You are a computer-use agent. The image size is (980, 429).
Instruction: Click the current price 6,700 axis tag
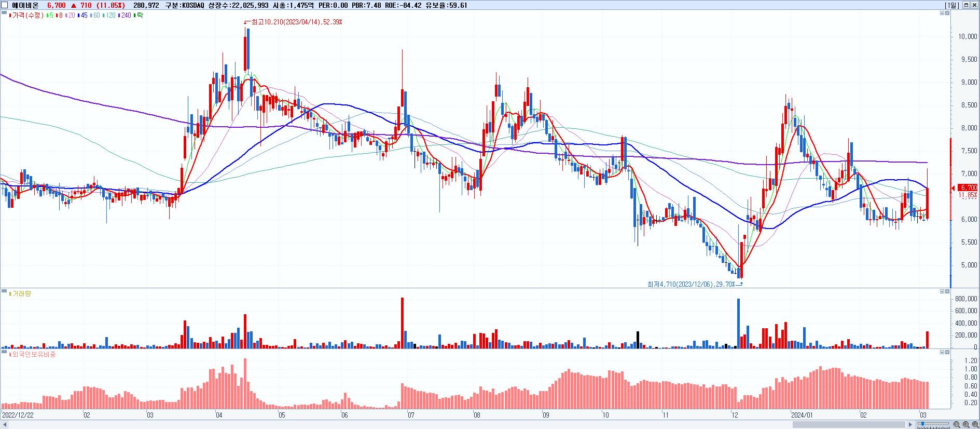(x=967, y=187)
